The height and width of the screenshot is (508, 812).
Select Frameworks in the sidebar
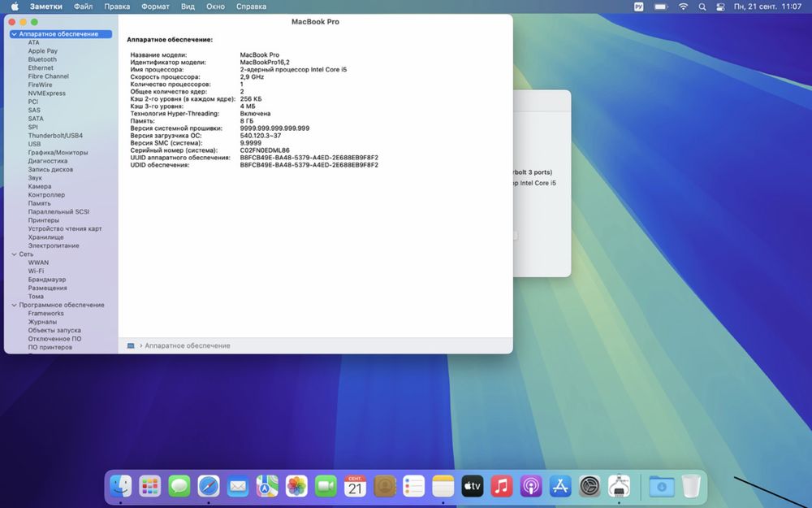(x=46, y=314)
